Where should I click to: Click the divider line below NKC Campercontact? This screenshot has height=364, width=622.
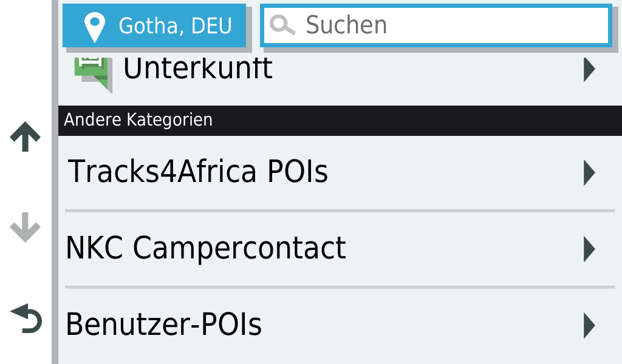339,287
